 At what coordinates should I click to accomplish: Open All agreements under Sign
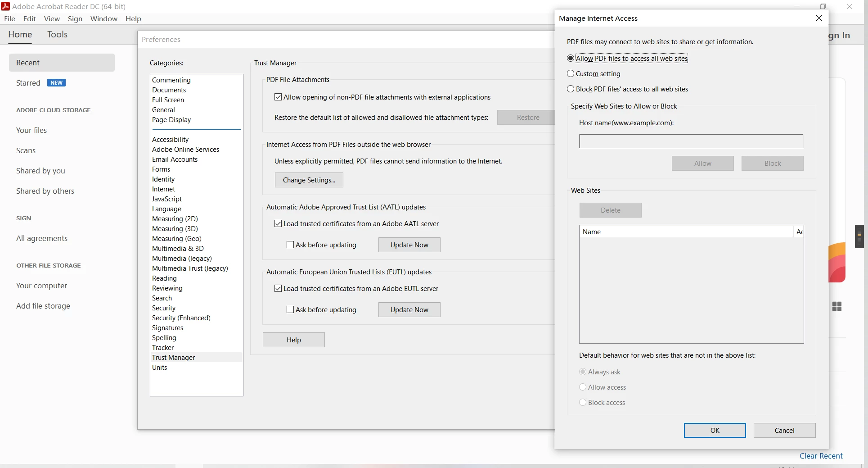pos(42,238)
